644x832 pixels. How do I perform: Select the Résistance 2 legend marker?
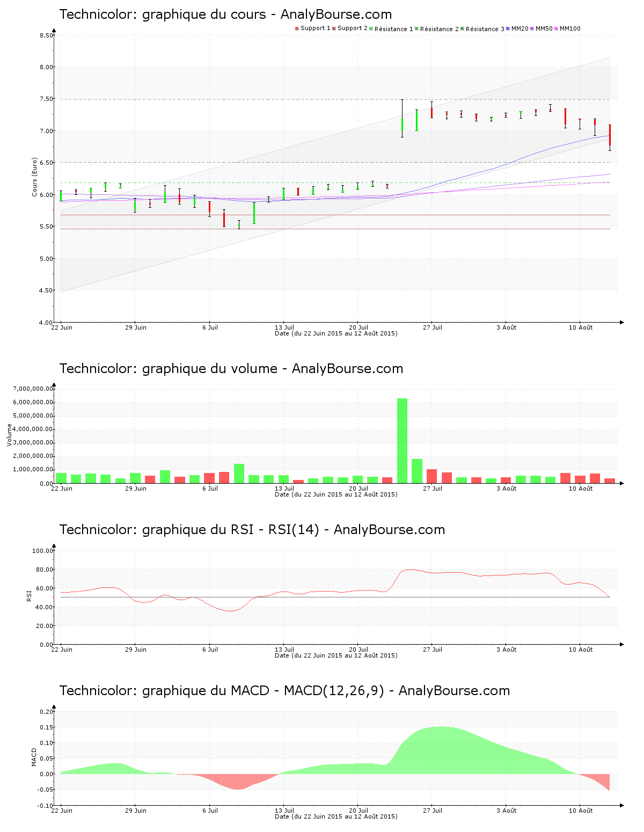(418, 28)
